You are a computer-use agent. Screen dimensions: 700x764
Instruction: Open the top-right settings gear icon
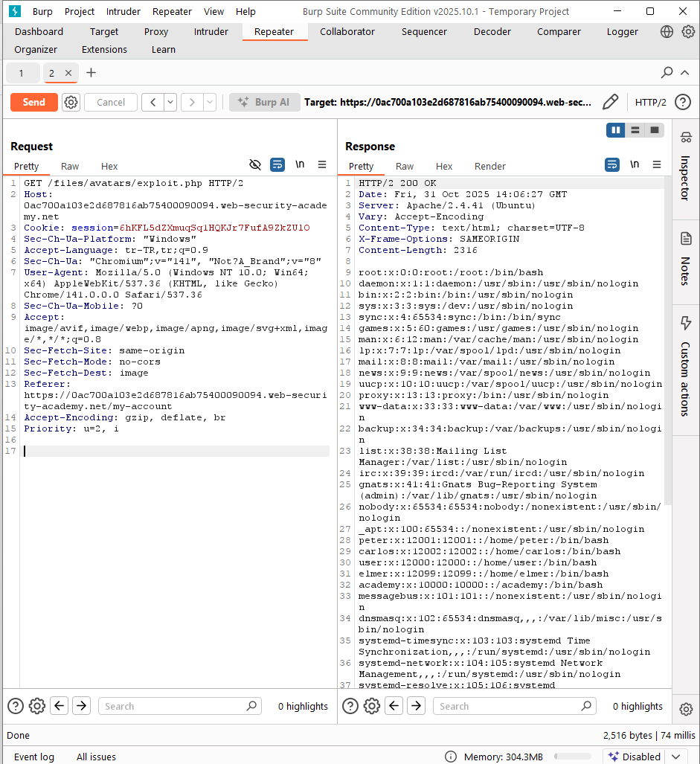[688, 32]
